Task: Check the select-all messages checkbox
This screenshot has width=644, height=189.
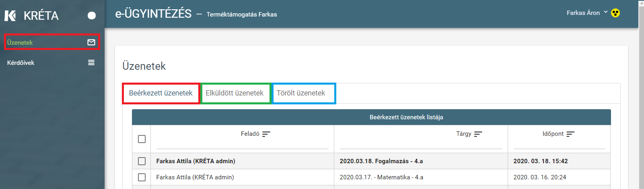Action: tap(142, 139)
